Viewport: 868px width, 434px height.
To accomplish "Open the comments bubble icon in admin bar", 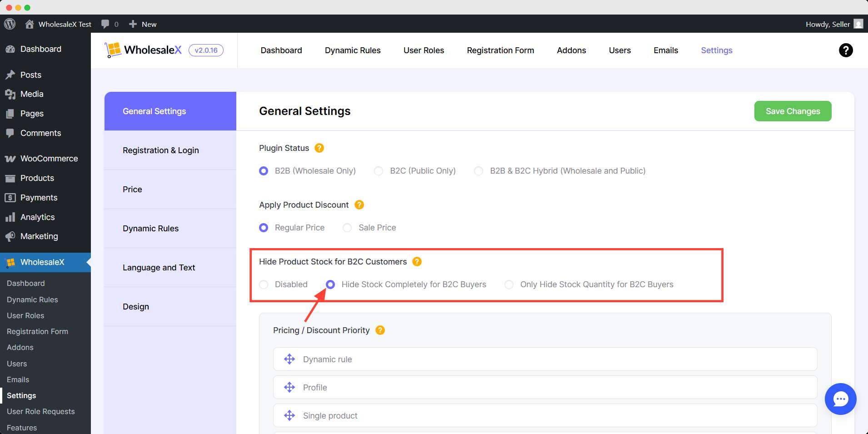I will (x=105, y=24).
